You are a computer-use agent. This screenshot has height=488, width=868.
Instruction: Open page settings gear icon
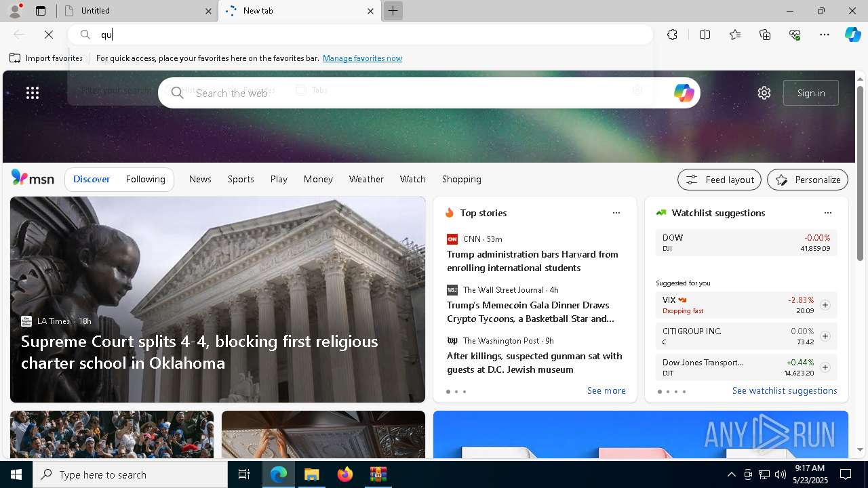tap(764, 93)
